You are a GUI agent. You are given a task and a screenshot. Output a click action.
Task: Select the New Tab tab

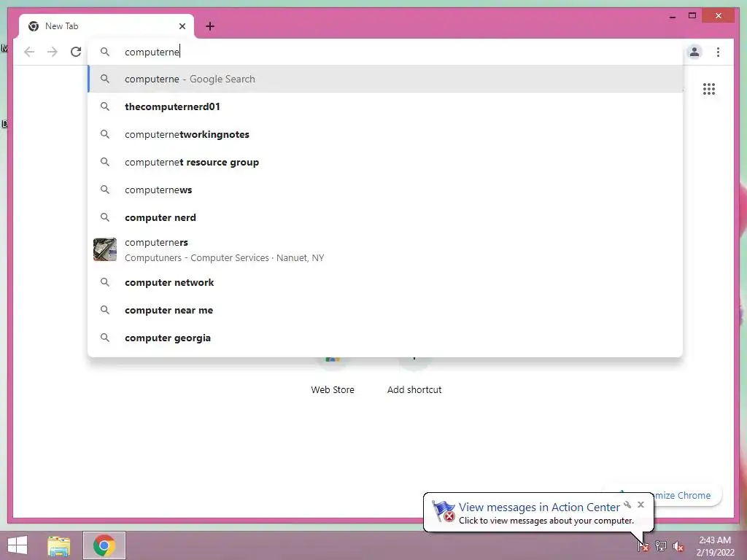106,26
